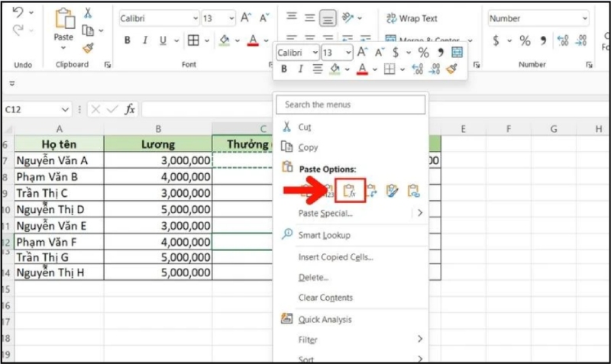Expand the Paste Special submenu arrow
Image resolution: width=611 pixels, height=364 pixels.
(x=419, y=214)
